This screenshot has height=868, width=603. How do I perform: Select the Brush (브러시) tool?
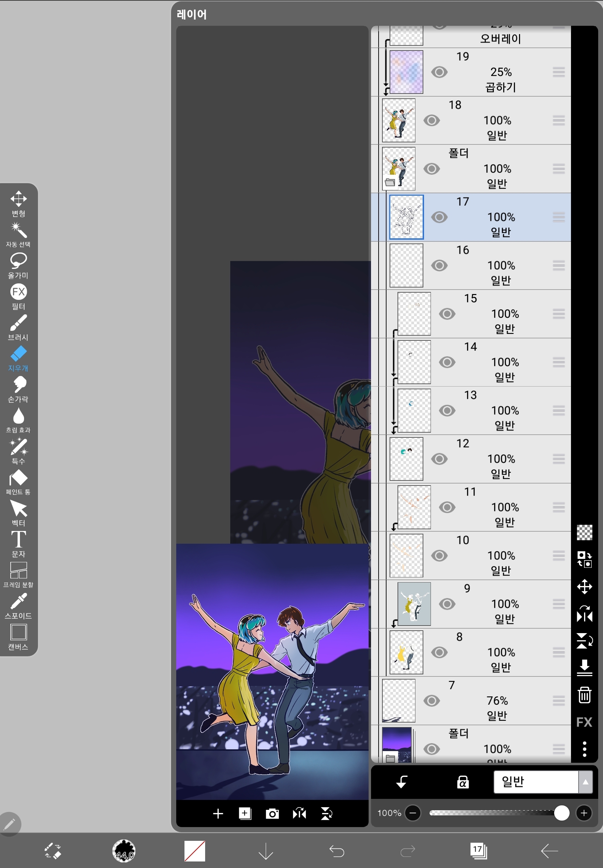pos(18,328)
